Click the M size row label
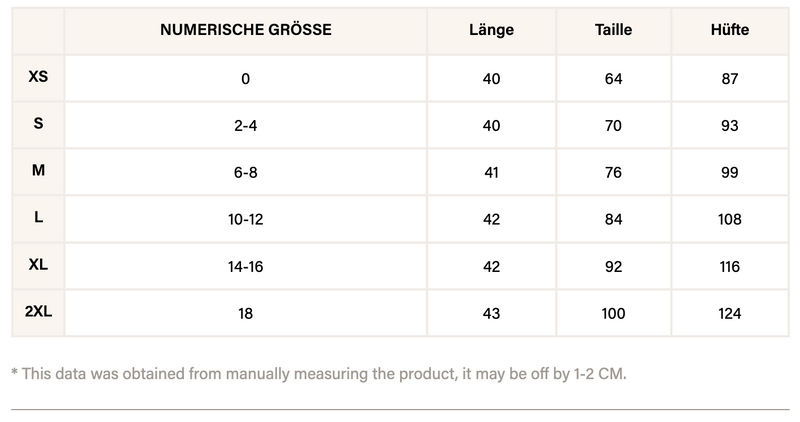The image size is (800, 422). coord(38,171)
